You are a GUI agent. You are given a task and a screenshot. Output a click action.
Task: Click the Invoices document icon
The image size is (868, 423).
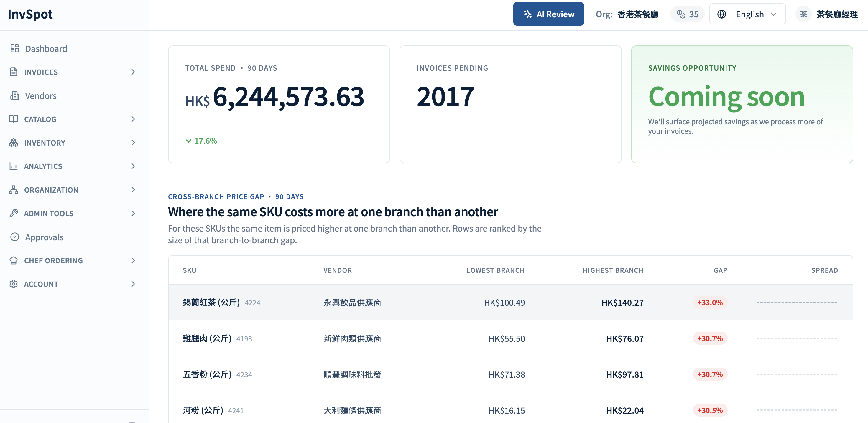pos(14,72)
